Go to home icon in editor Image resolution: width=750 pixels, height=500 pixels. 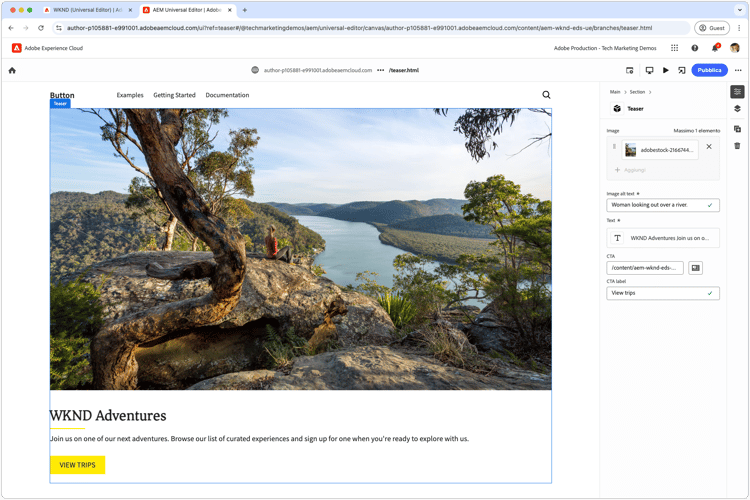(x=12, y=70)
